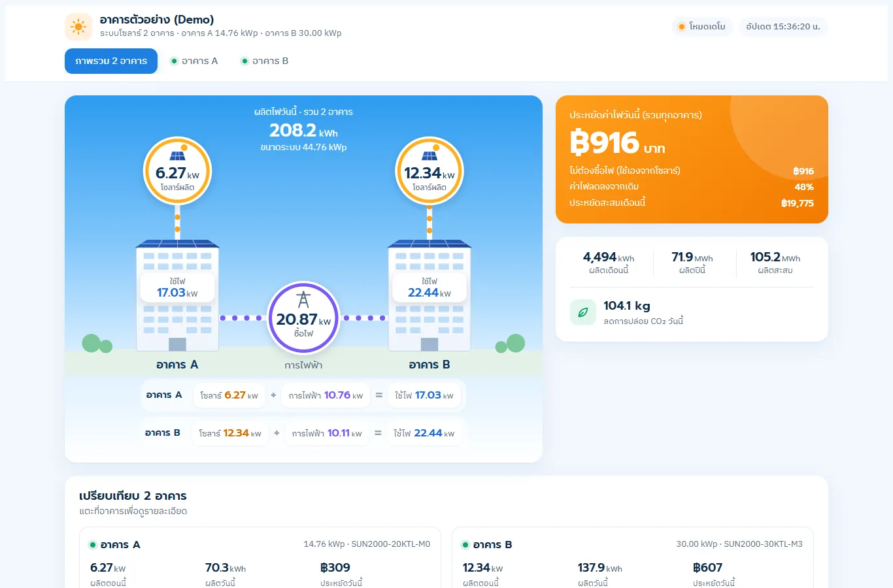893x588 pixels.
Task: Click the 70.3 kWh ผลิตวันนี้ value
Action: [226, 568]
